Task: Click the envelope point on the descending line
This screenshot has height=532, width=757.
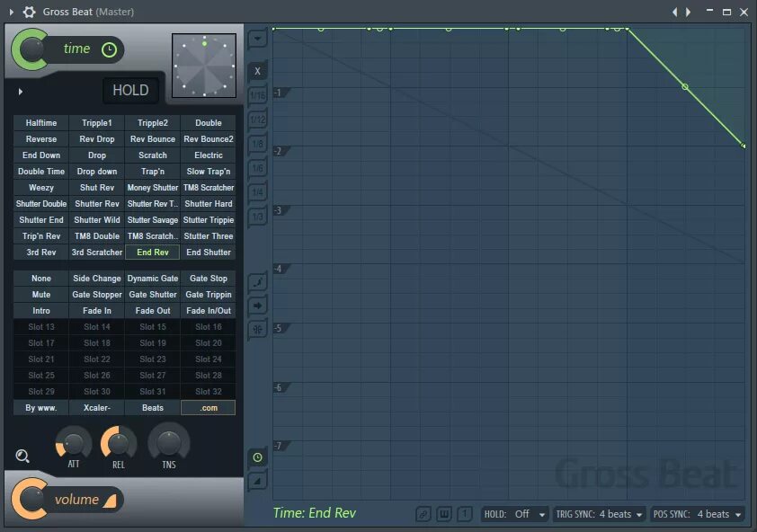Action: click(x=684, y=87)
